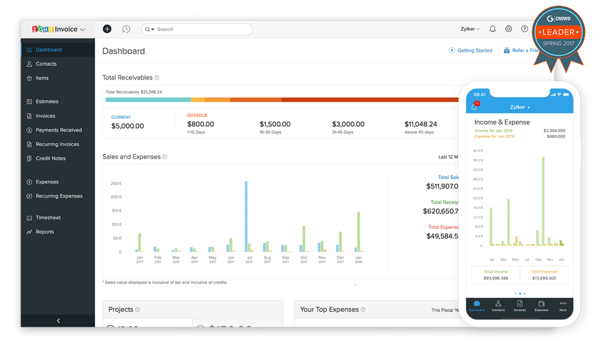The height and width of the screenshot is (364, 613).
Task: Select Recurring Expenses in the sidebar
Action: click(59, 196)
